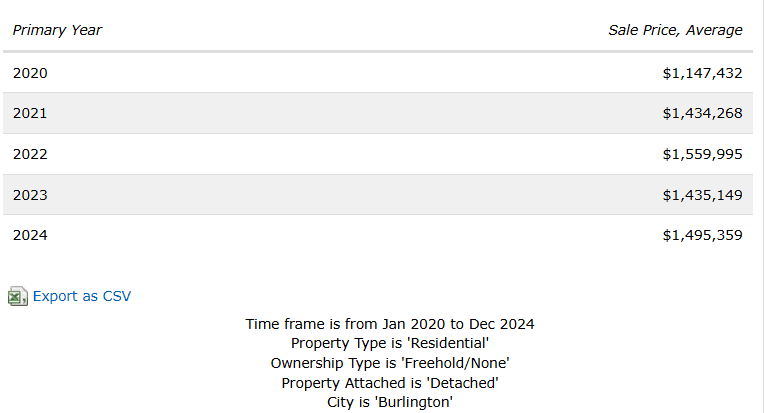Image resolution: width=765 pixels, height=413 pixels.
Task: Click the Primary Year column header
Action: click(57, 30)
